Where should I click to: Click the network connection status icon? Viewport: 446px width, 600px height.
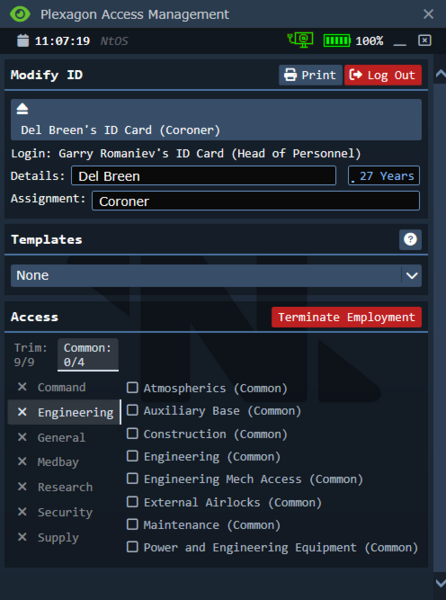(x=300, y=40)
